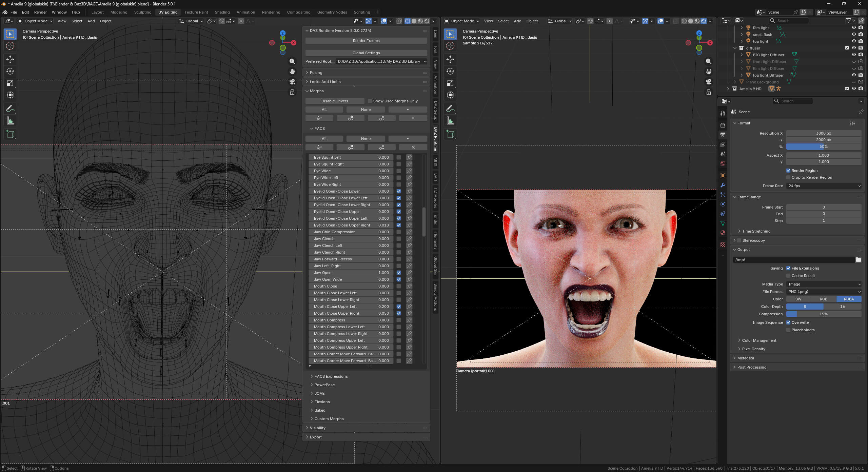The image size is (868, 472).
Task: Open the Modifiers properties wrench icon
Action: [x=723, y=185]
